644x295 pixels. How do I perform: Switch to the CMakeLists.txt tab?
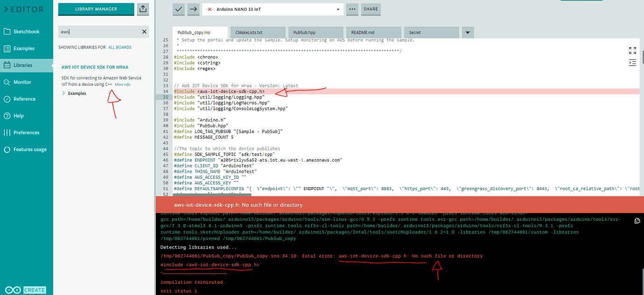click(257, 32)
